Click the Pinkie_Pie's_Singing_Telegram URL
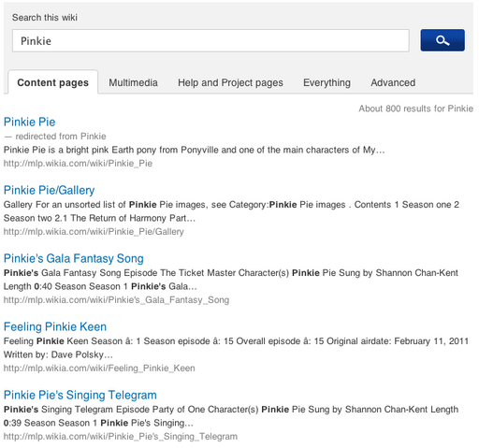This screenshot has width=479, height=448. pos(121,437)
